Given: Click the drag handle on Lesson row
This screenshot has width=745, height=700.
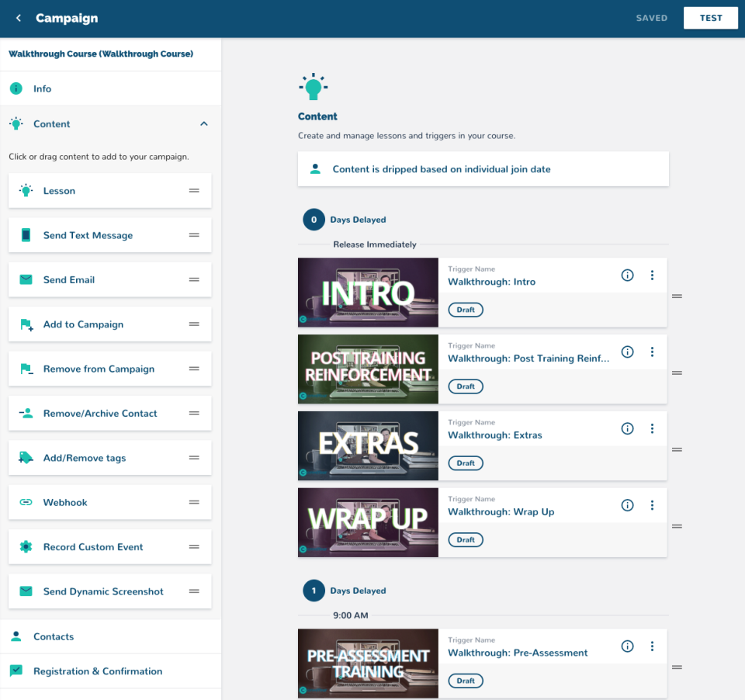Looking at the screenshot, I should click(194, 191).
